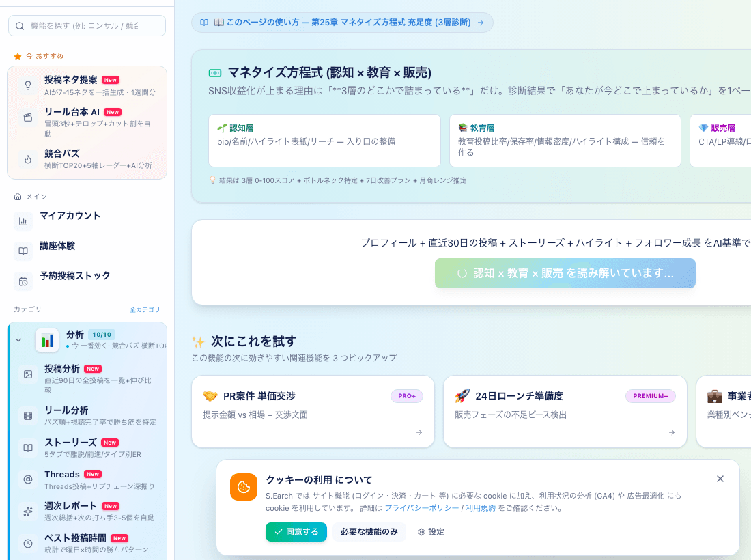Open the 24日ローンチ準備度 card
The height and width of the screenshot is (560, 751).
click(x=565, y=412)
